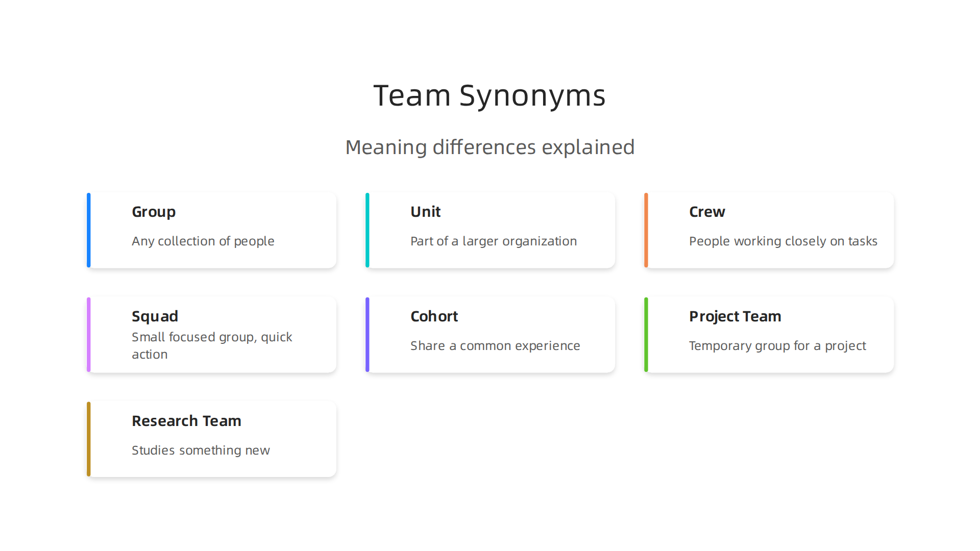This screenshot has width=980, height=551.
Task: Select the 'Squad' card heading
Action: [x=155, y=317]
